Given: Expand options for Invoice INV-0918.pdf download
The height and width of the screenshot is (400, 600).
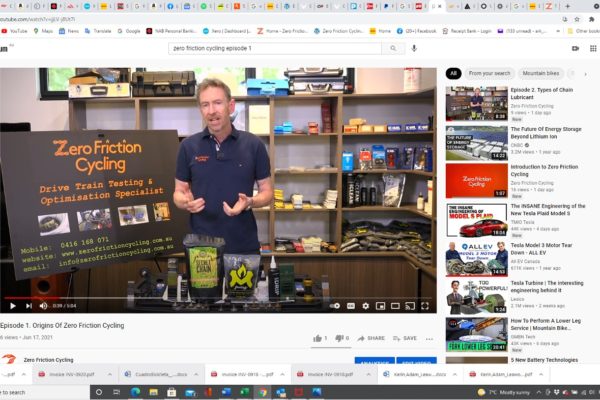Looking at the screenshot, I should coord(368,374).
